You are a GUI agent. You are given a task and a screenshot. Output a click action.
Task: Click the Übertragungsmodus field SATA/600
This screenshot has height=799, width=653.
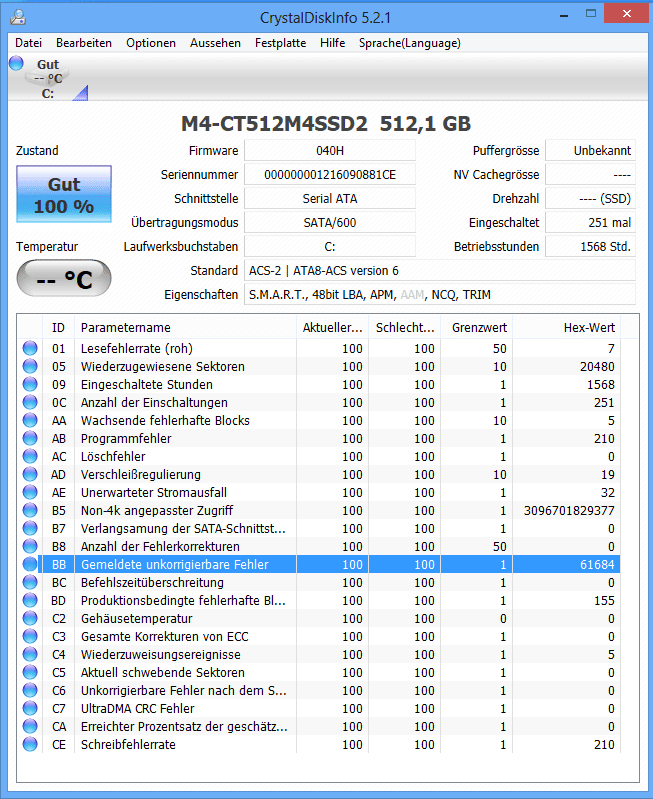(330, 223)
